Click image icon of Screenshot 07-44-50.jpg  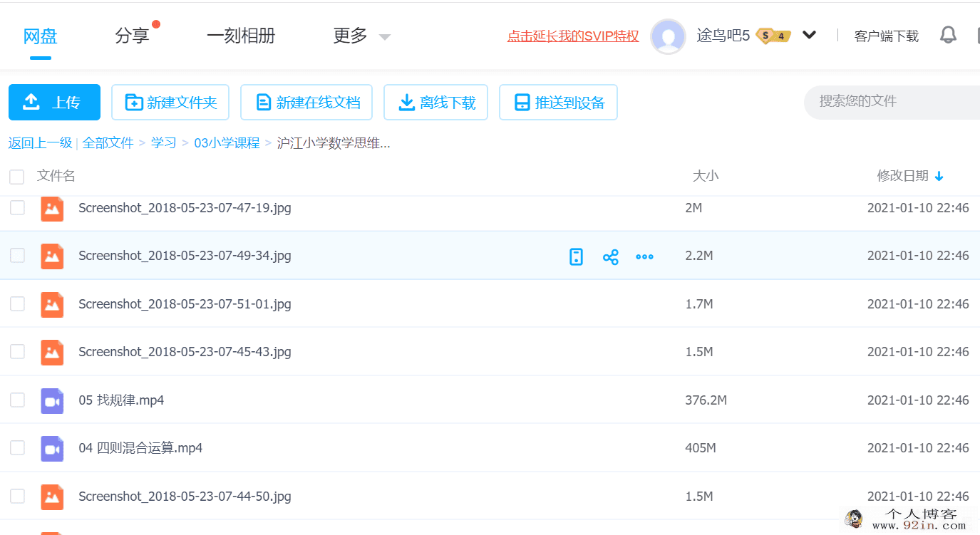coord(52,497)
